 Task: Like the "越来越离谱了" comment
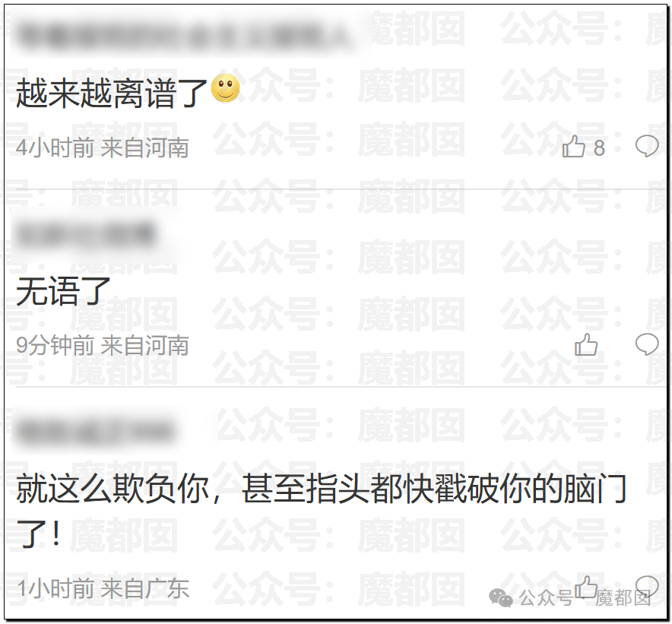pos(573,147)
